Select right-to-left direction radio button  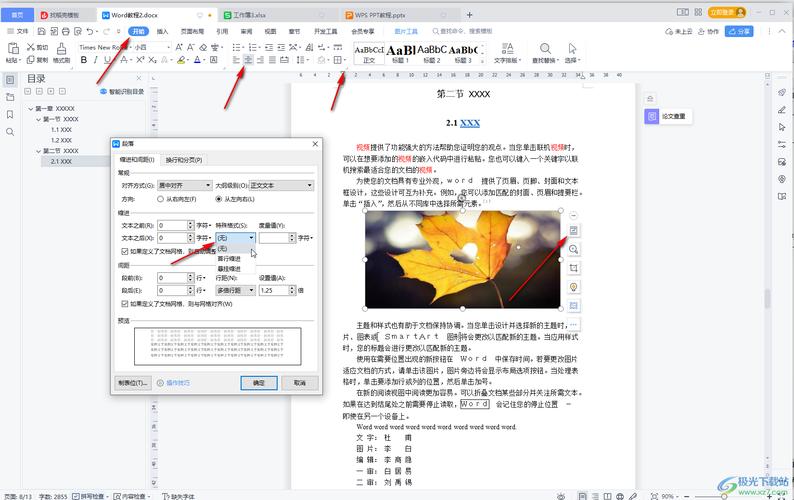(160, 199)
